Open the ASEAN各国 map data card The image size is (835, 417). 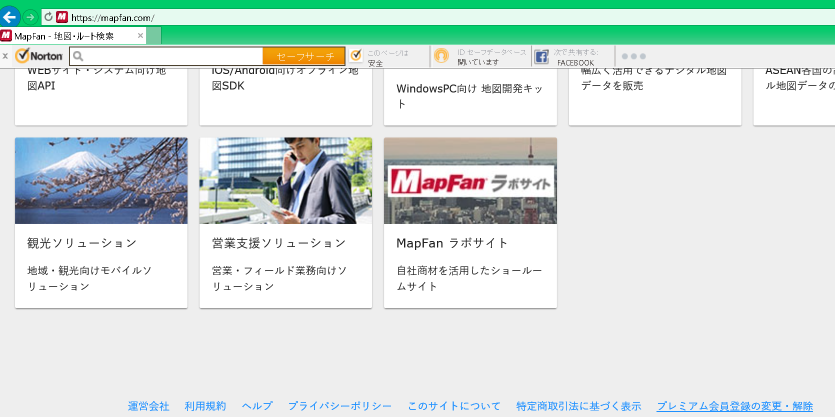tap(794, 96)
